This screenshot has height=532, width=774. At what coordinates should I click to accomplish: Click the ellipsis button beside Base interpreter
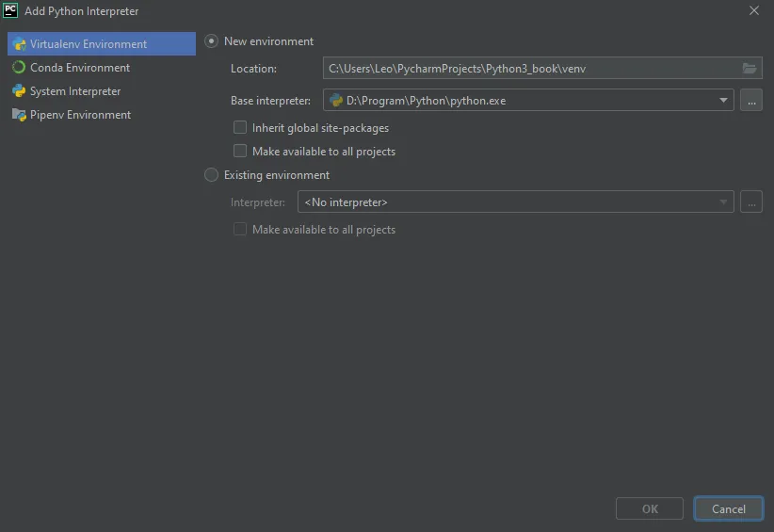(x=751, y=100)
